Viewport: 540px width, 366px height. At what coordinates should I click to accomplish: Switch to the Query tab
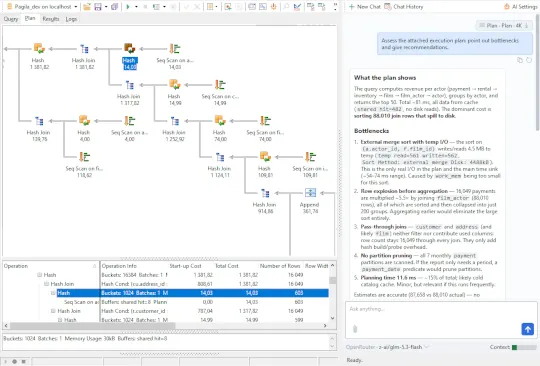pyautogui.click(x=11, y=19)
